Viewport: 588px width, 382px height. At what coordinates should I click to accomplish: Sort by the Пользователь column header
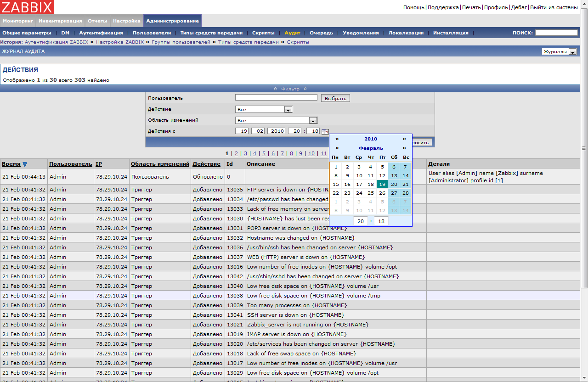pos(71,164)
